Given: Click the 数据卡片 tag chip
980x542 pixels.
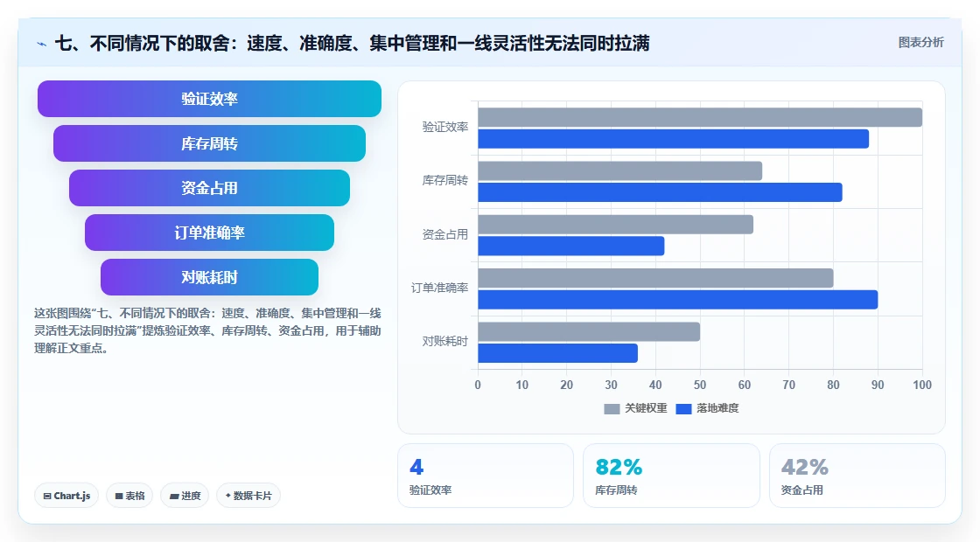Looking at the screenshot, I should click(248, 496).
